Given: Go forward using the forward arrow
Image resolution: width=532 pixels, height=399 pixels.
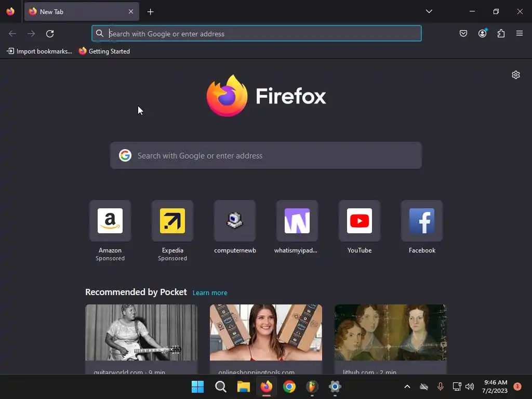Looking at the screenshot, I should pyautogui.click(x=31, y=34).
